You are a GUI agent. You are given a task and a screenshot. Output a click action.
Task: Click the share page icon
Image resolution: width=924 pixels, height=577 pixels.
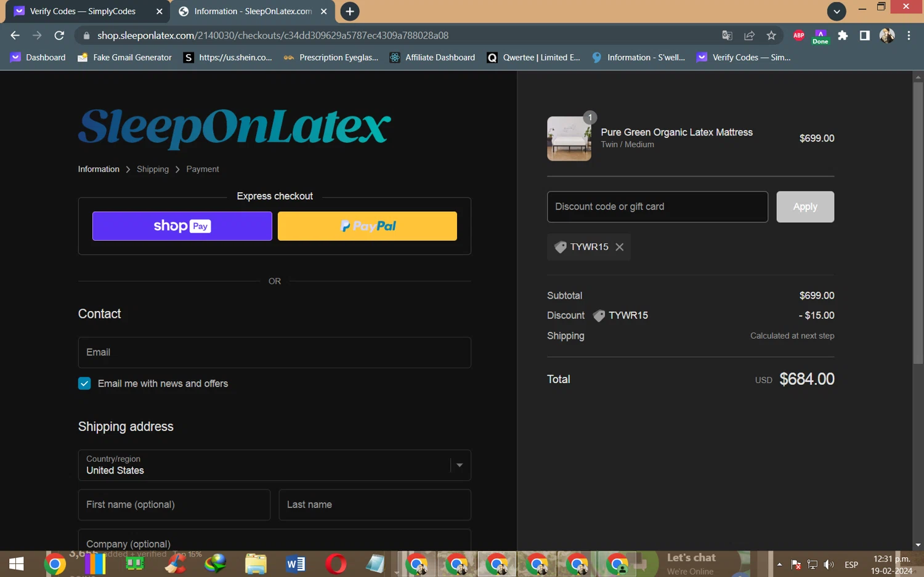749,36
